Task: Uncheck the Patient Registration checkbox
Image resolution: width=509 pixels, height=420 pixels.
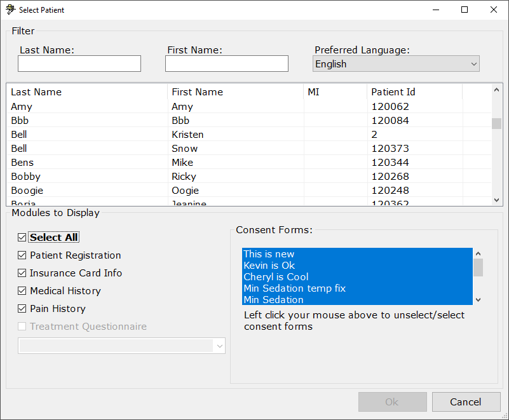Action: pos(22,255)
